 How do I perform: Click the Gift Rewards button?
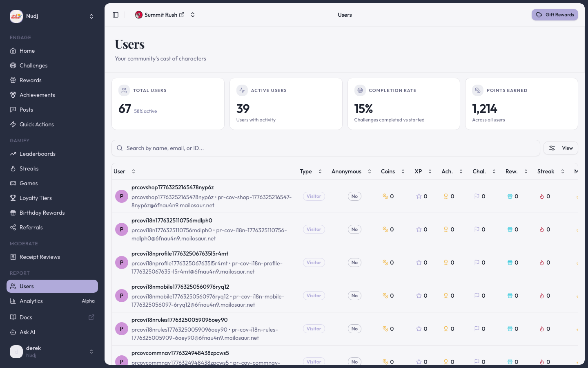point(555,15)
